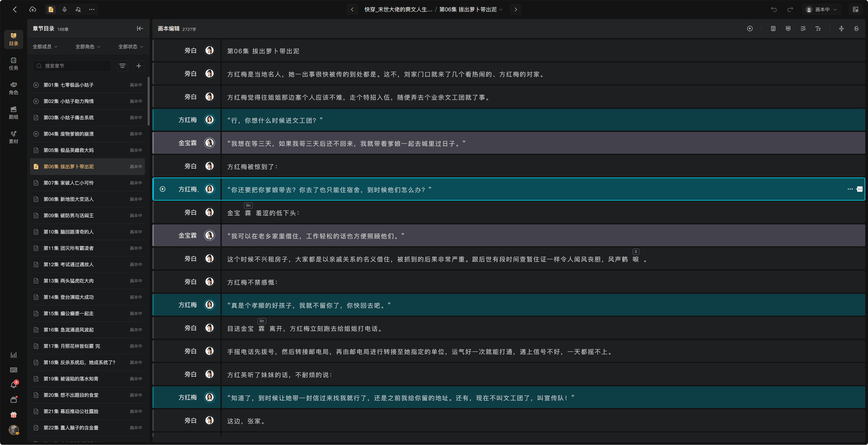Screen dimensions: 868x445
Task: Open chapter 第03集 小姑子痛击系统
Action: pos(88,118)
